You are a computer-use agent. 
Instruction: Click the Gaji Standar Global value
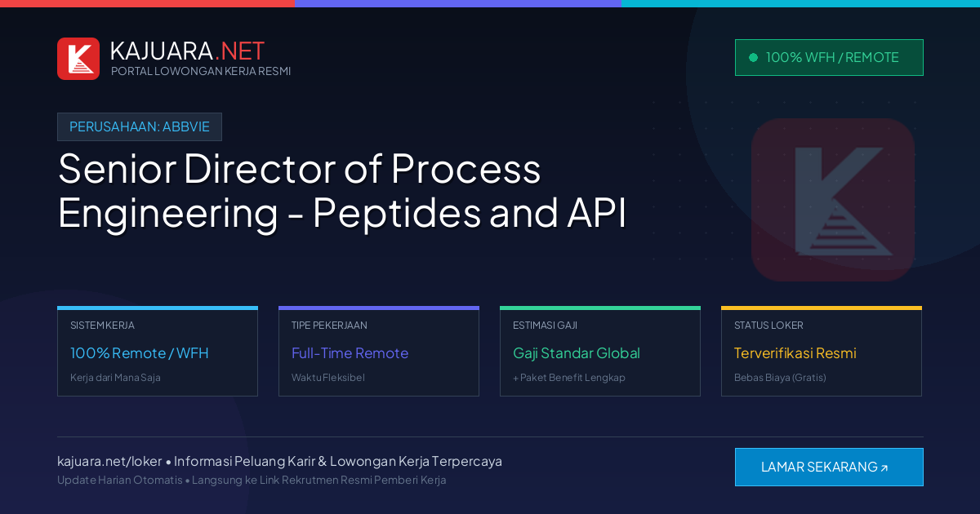[577, 353]
